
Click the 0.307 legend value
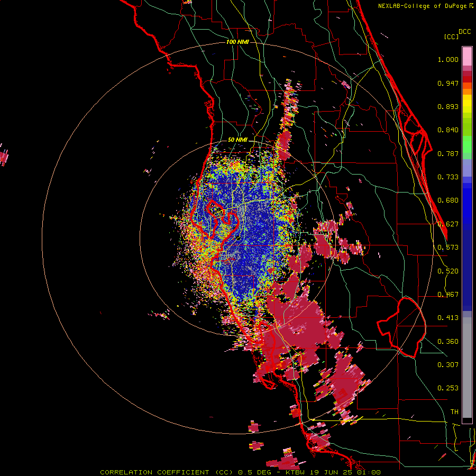448,365
